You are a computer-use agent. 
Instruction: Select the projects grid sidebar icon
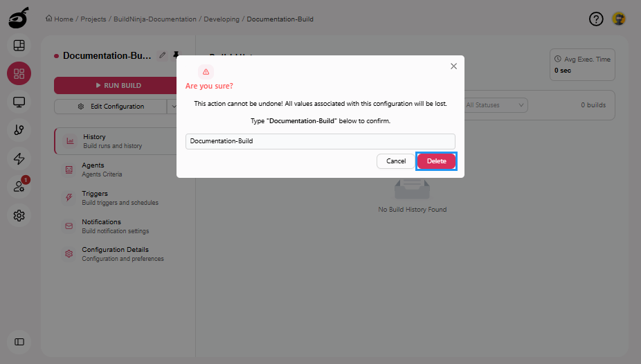pyautogui.click(x=19, y=73)
